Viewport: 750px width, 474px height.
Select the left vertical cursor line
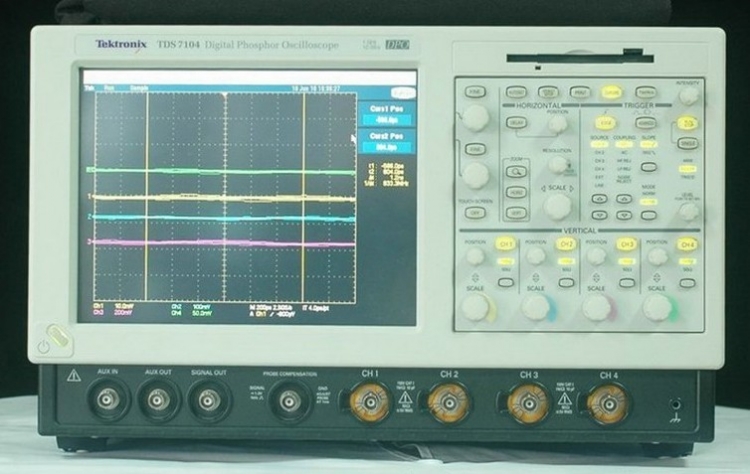[147, 196]
